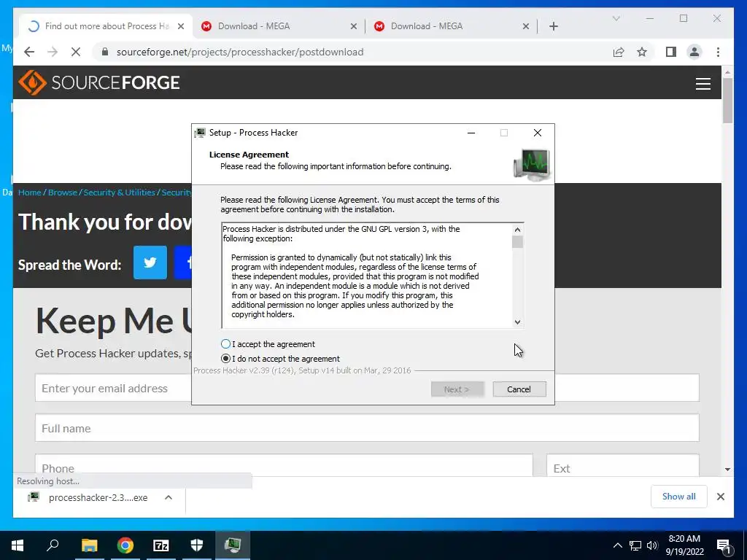
Task: Open the tab search dropdown
Action: [x=616, y=18]
